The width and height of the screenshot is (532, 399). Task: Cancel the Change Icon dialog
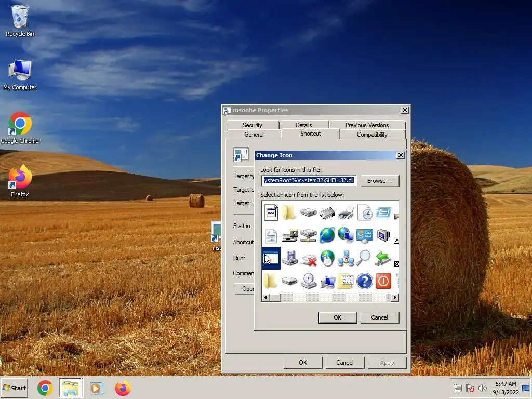pos(379,317)
